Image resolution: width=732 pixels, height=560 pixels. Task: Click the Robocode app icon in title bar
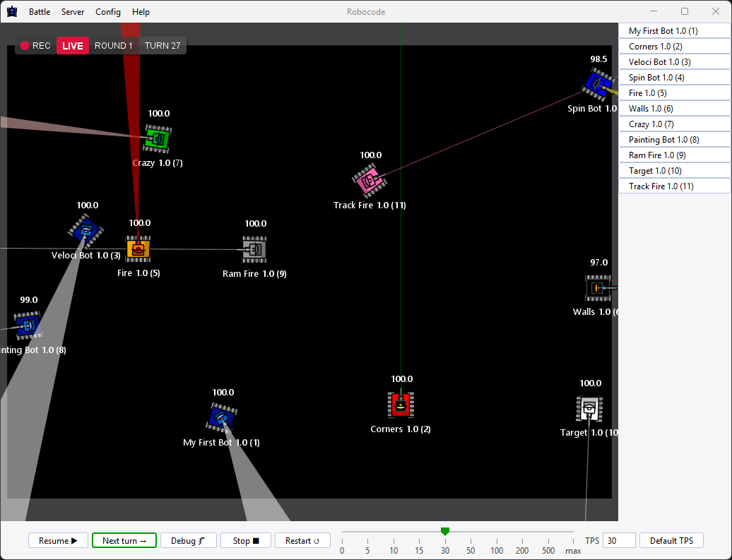coord(12,12)
